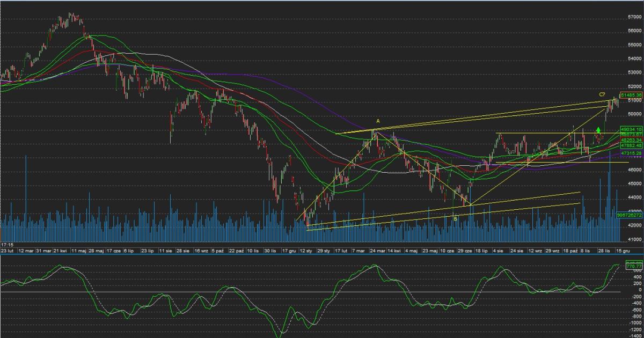Click the green up-arrow marker on chart
Viewport: 644px width, 338px height.
[598, 130]
